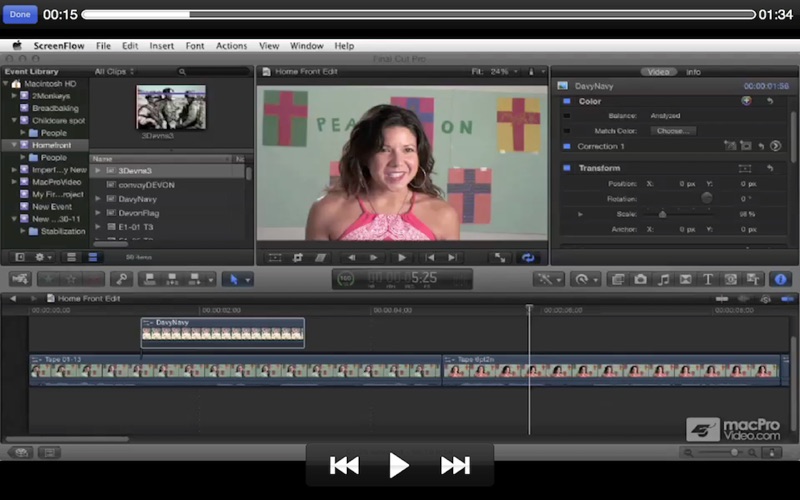Click Choose button for Match Color
Screen dimensions: 800x500
[x=673, y=131]
